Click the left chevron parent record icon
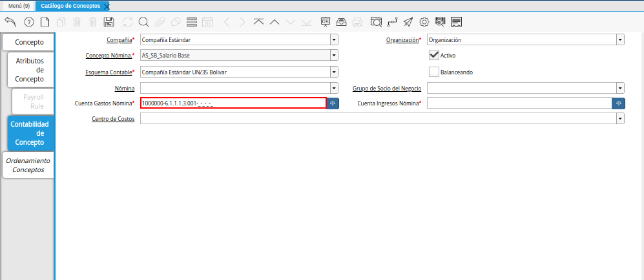Viewport: 644px width, 280px height. coord(226,22)
